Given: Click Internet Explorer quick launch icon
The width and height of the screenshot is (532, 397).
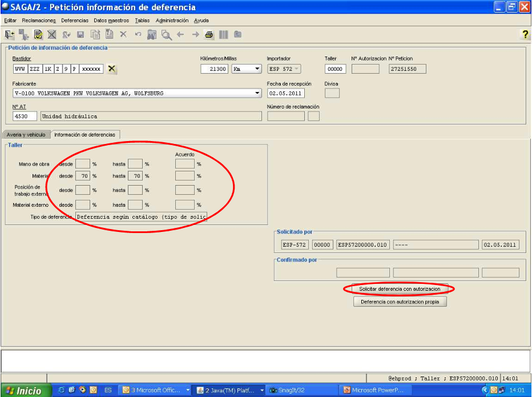Looking at the screenshot, I should pos(62,390).
